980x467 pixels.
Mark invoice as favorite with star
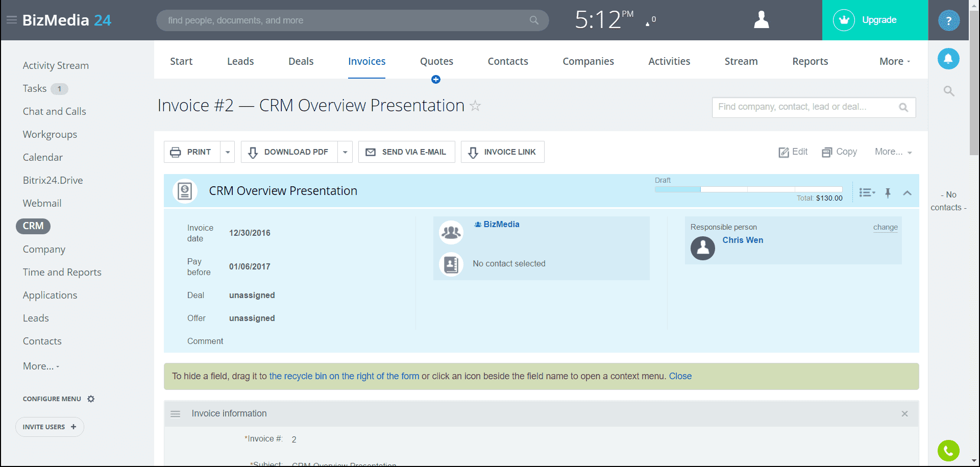475,106
